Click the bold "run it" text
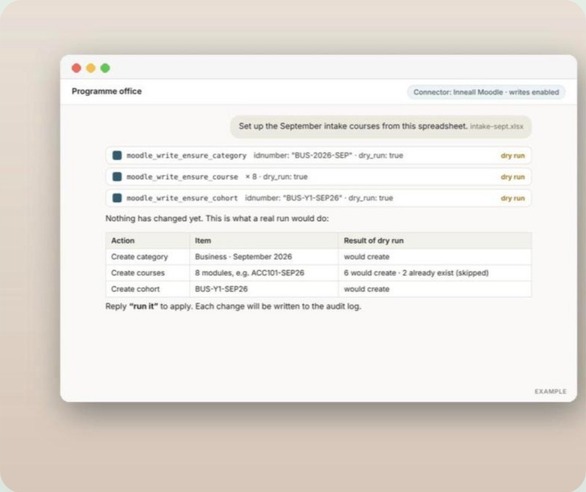586x492 pixels. pyautogui.click(x=144, y=307)
